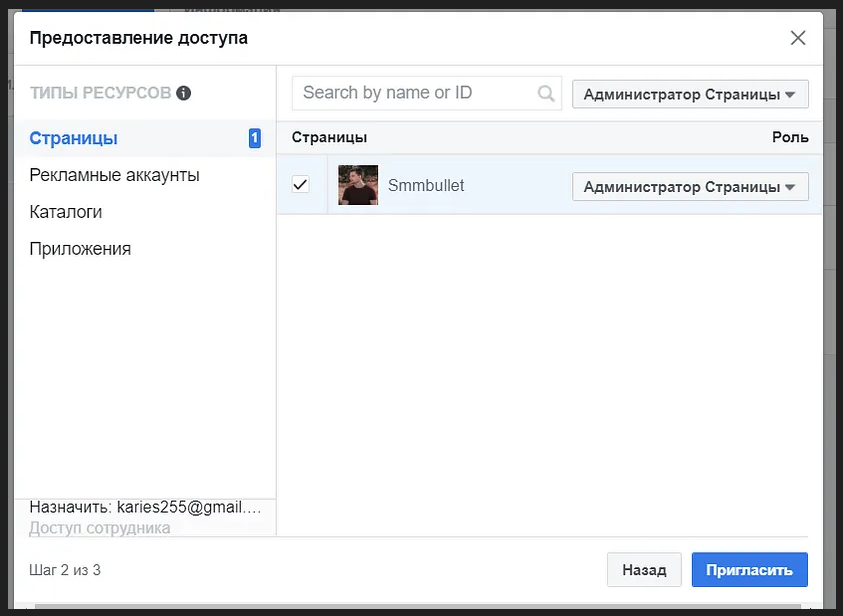The image size is (843, 616).
Task: Open the role dropdown in the Smmbullet row
Action: tap(690, 186)
